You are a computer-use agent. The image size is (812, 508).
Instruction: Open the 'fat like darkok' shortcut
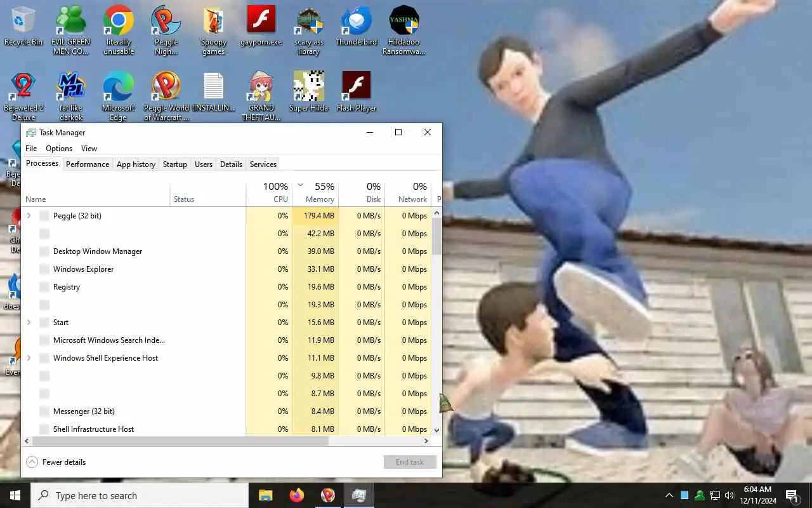(x=71, y=96)
